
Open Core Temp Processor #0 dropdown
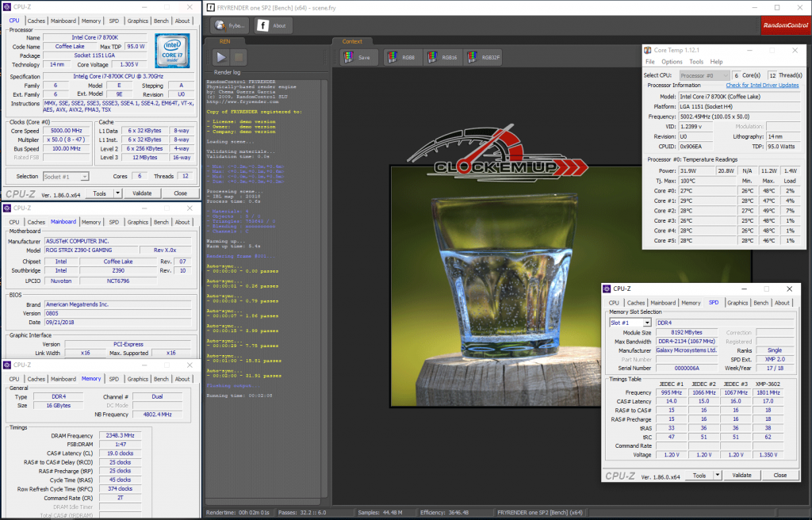(x=726, y=75)
